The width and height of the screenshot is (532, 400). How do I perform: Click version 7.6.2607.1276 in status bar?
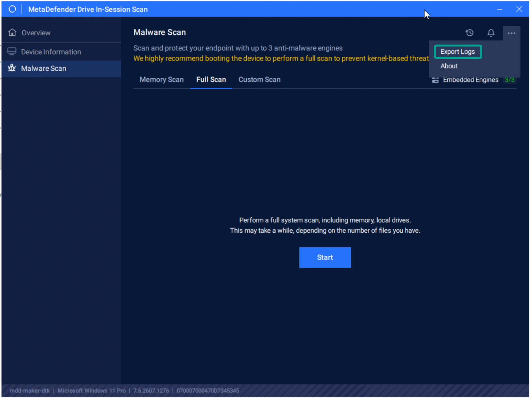pos(151,391)
